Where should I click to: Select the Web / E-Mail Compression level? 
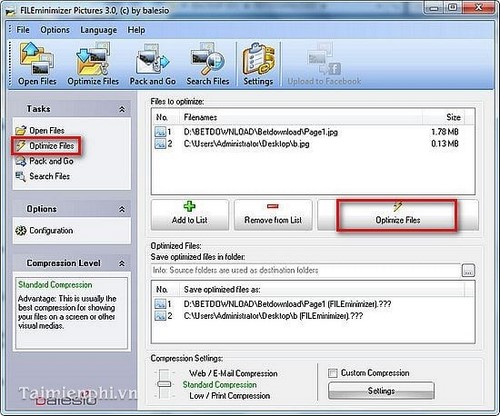click(233, 373)
